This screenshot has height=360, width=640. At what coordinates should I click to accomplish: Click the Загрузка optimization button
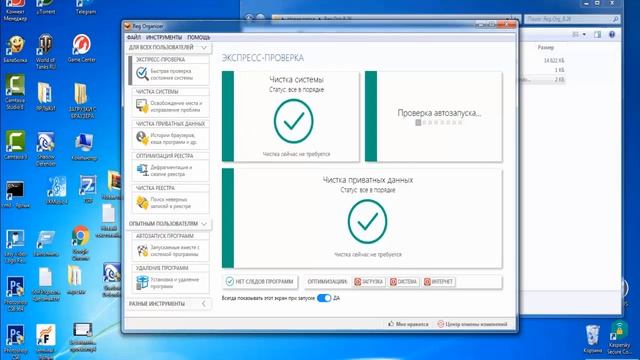coord(369,282)
